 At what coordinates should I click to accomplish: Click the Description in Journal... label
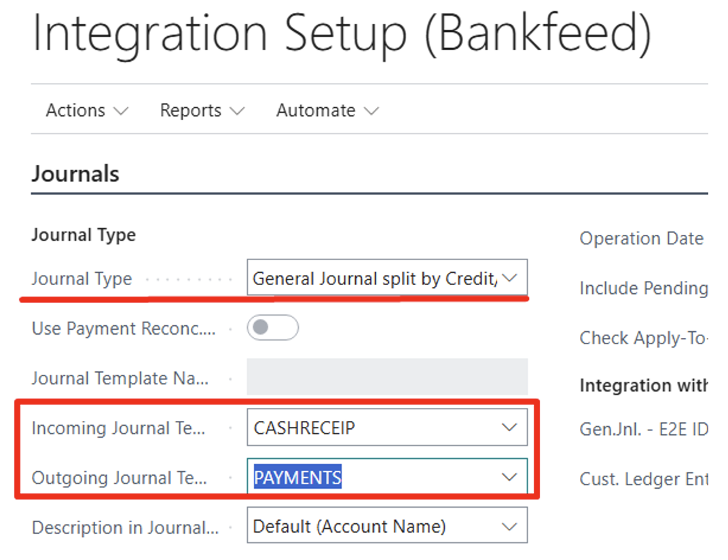(x=126, y=527)
